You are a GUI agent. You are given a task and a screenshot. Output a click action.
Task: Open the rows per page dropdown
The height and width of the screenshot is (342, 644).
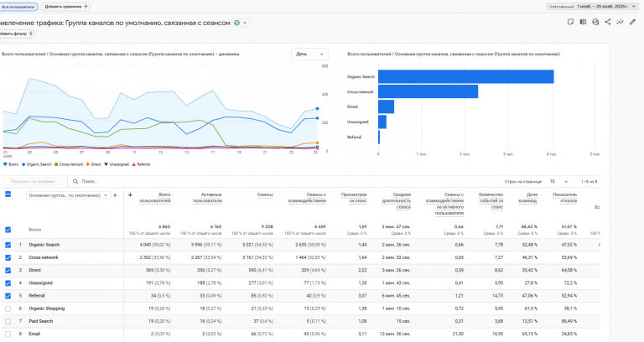557,181
